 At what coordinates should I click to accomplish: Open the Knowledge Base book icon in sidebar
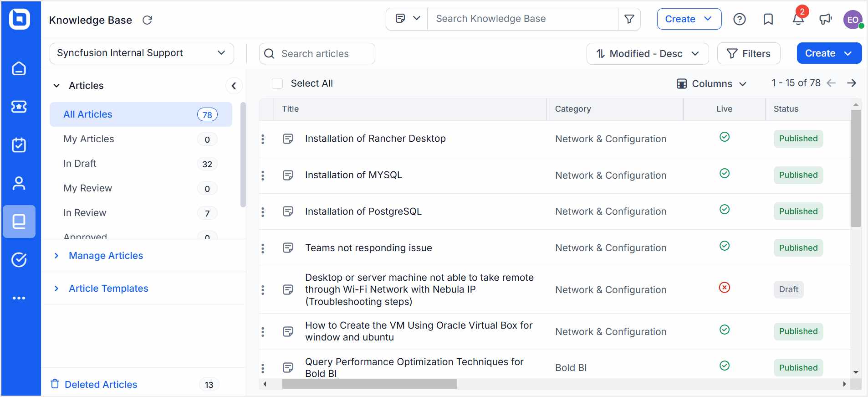[x=19, y=222]
